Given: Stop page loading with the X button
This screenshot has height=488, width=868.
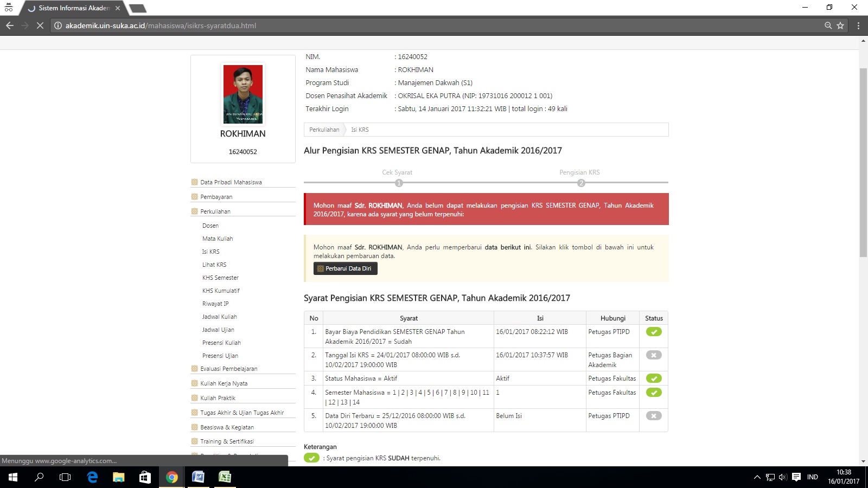Looking at the screenshot, I should (40, 25).
